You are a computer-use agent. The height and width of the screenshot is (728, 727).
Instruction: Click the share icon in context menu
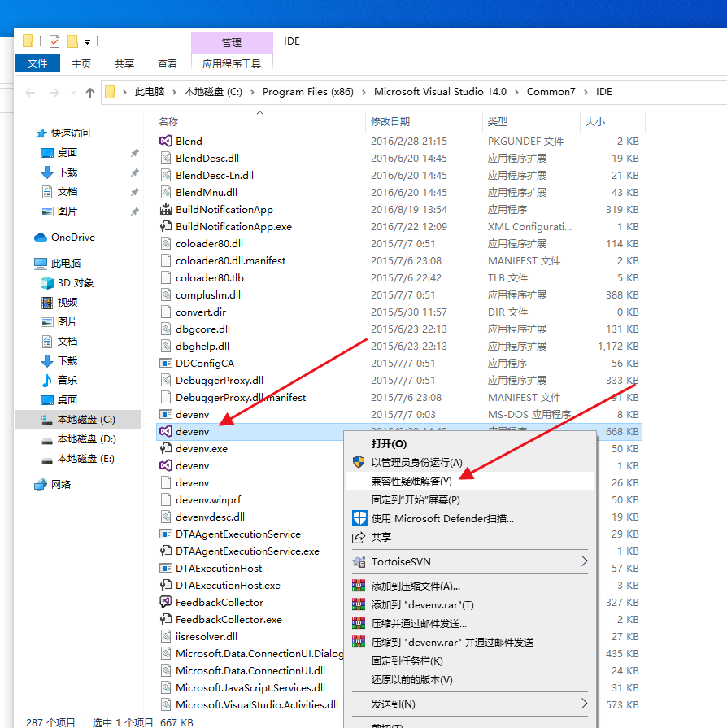pyautogui.click(x=359, y=537)
